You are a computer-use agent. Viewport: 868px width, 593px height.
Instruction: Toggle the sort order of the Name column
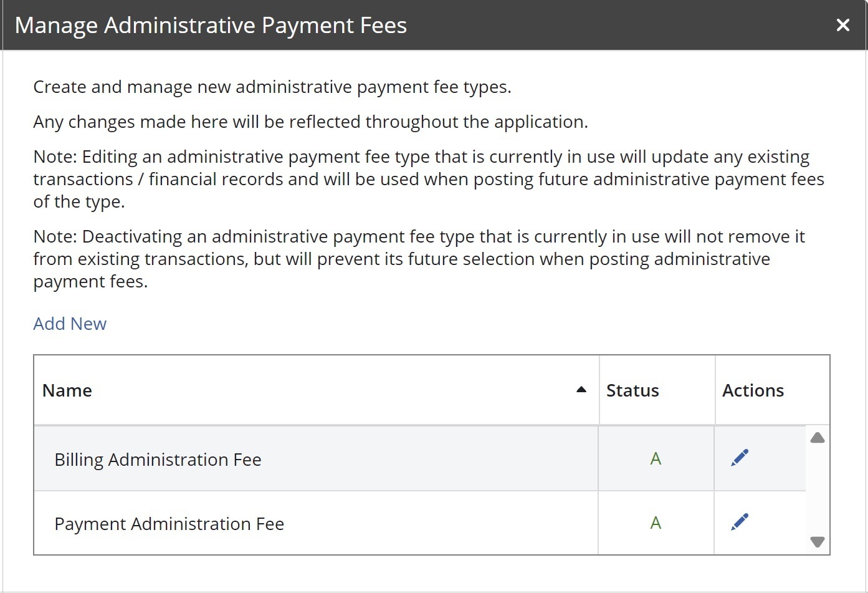pyautogui.click(x=67, y=390)
